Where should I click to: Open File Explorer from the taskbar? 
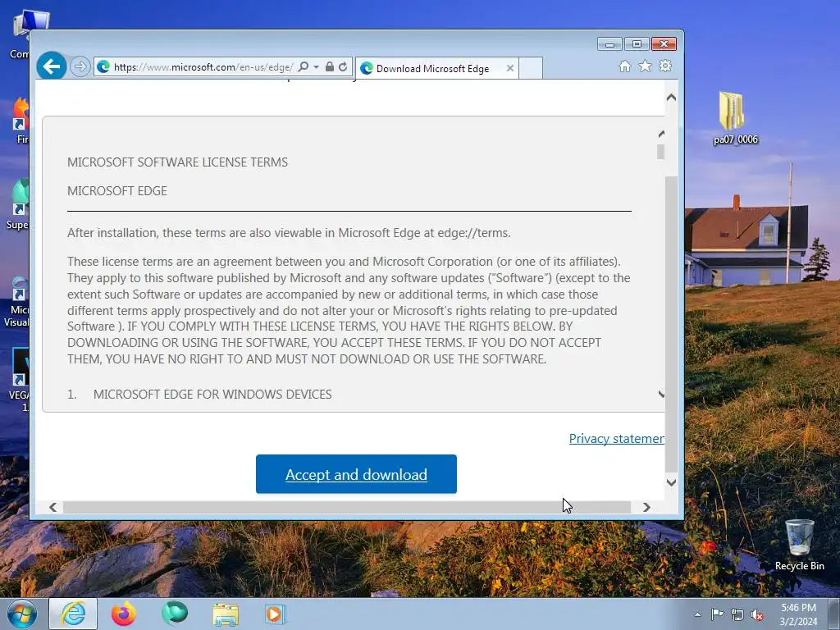click(226, 614)
